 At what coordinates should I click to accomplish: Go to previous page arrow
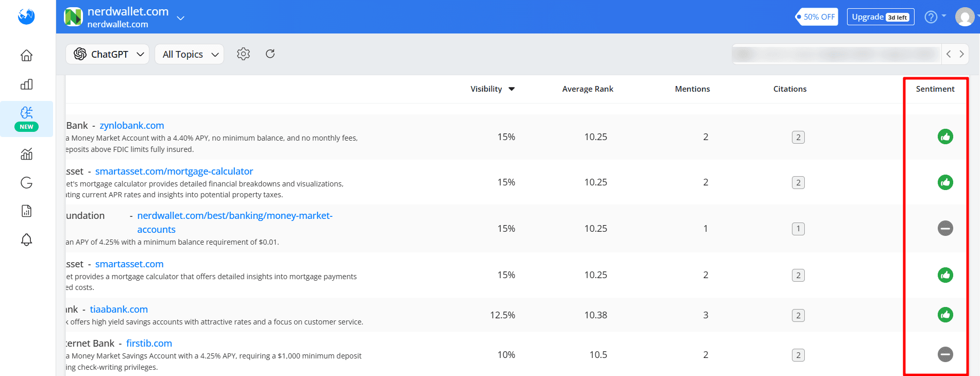(949, 54)
